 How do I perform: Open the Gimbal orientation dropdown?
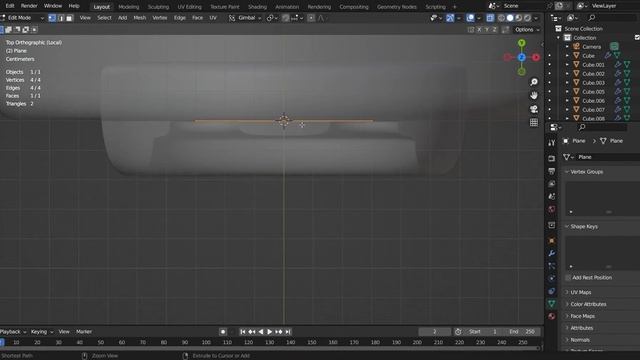point(245,18)
